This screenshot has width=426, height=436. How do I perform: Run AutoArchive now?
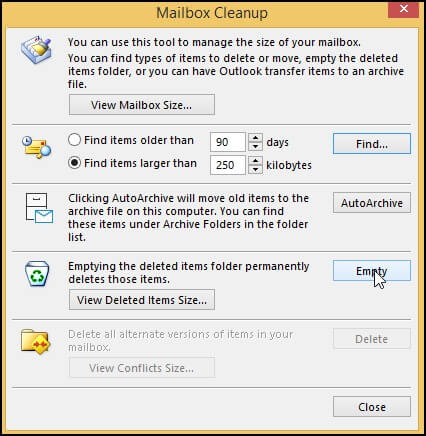[x=372, y=203]
